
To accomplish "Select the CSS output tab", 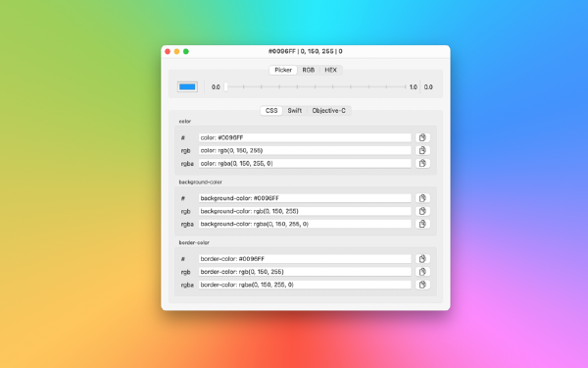I will (271, 110).
